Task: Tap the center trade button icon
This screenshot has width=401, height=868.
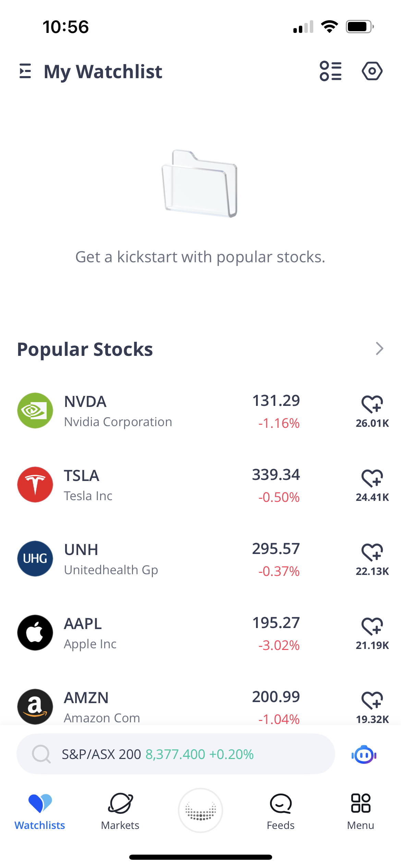Action: (x=200, y=810)
